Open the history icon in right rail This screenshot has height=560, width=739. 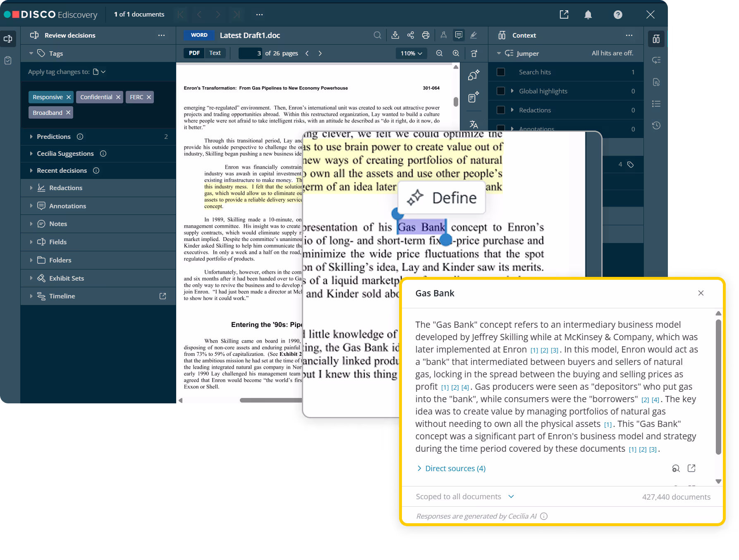point(656,125)
